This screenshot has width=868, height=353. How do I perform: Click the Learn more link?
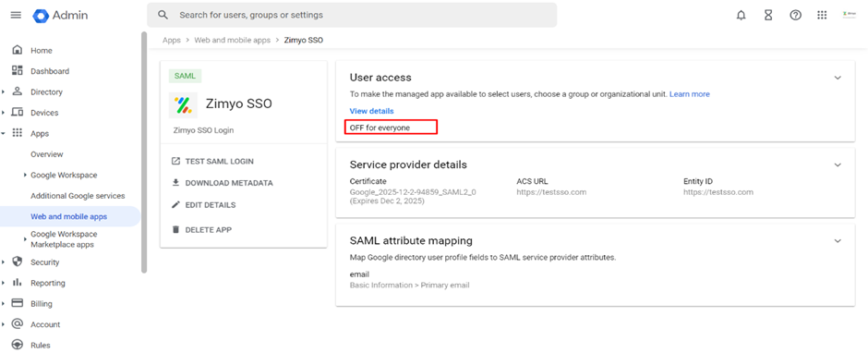[689, 94]
